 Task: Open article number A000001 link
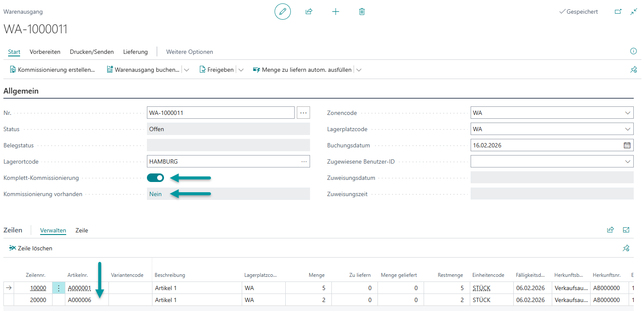(79, 288)
